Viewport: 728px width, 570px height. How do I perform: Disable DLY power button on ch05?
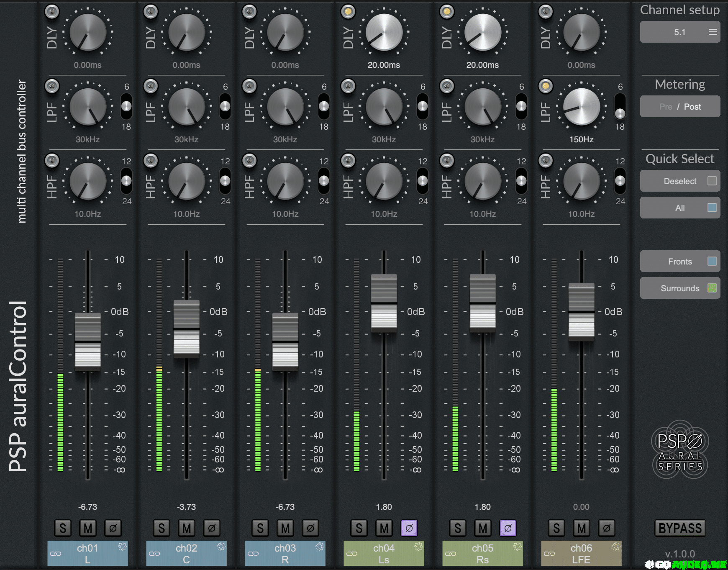tap(447, 12)
